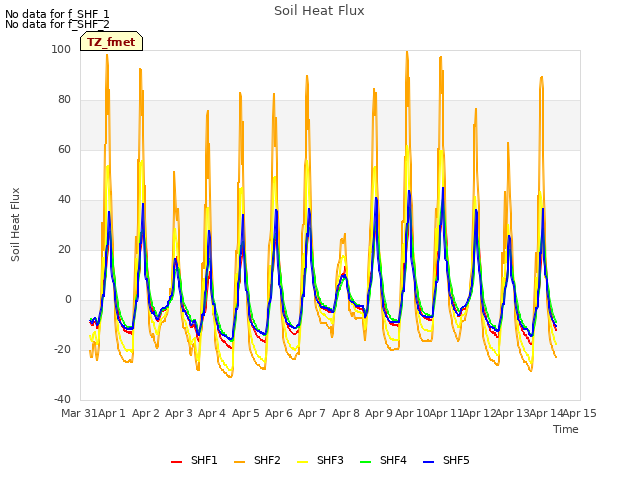The height and width of the screenshot is (480, 640).
Task: Click the Apr 5 x-axis tick label
Action: click(246, 413)
